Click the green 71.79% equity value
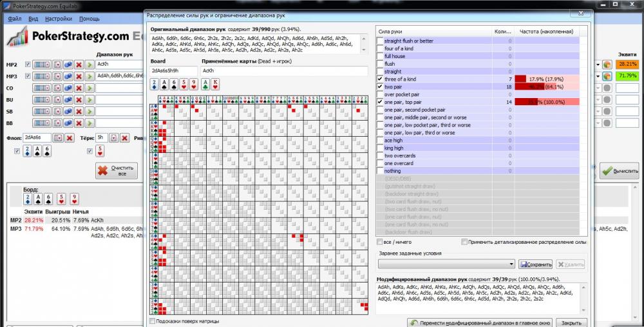Viewport: 644px width, 327px height. [x=627, y=76]
